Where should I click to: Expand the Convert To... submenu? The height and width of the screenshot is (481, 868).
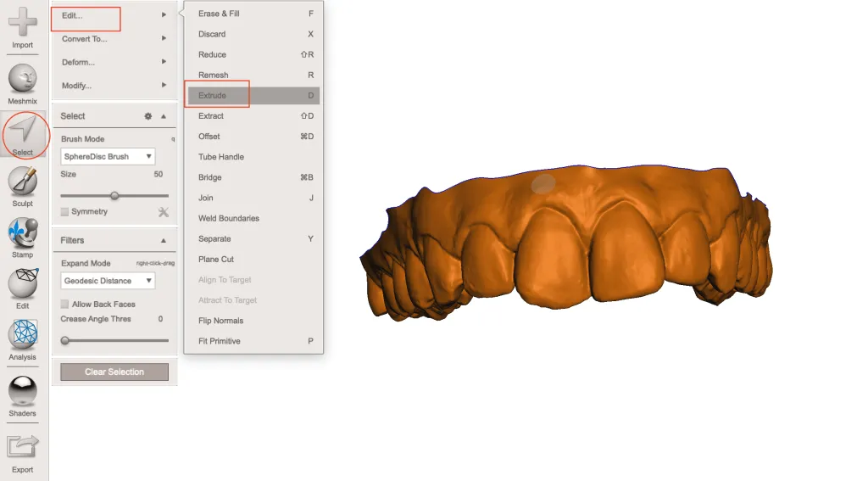(114, 39)
